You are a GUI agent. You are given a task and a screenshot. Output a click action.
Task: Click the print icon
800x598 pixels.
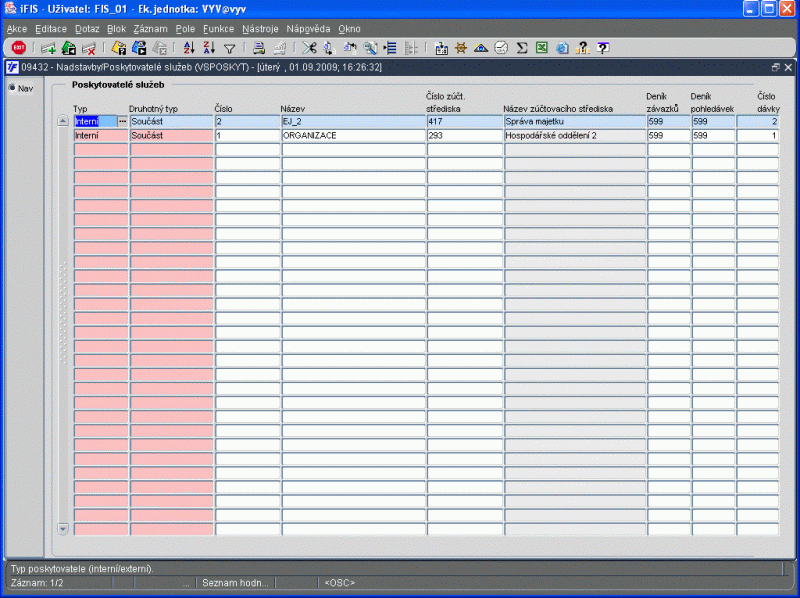tap(259, 48)
